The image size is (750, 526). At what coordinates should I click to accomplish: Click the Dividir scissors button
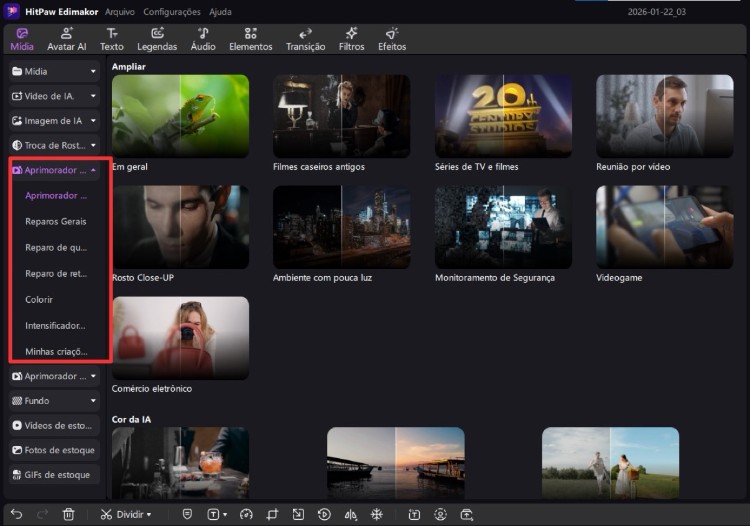(122, 515)
